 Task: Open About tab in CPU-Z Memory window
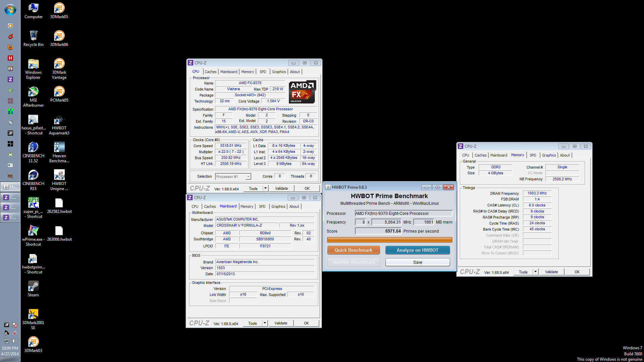pyautogui.click(x=565, y=155)
